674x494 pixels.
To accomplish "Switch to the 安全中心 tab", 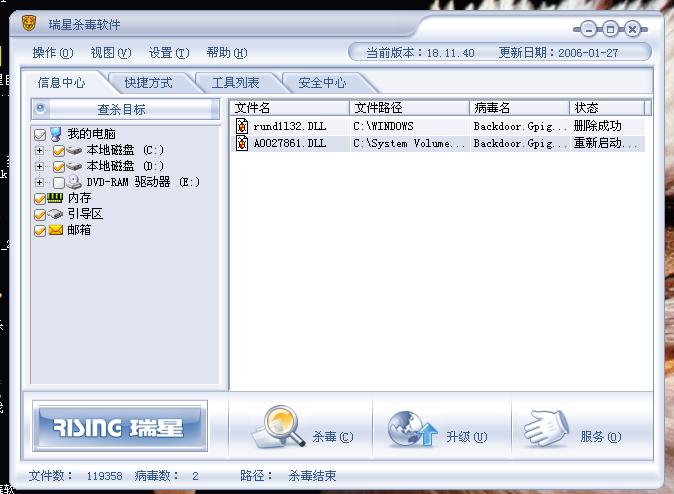I will pos(322,83).
